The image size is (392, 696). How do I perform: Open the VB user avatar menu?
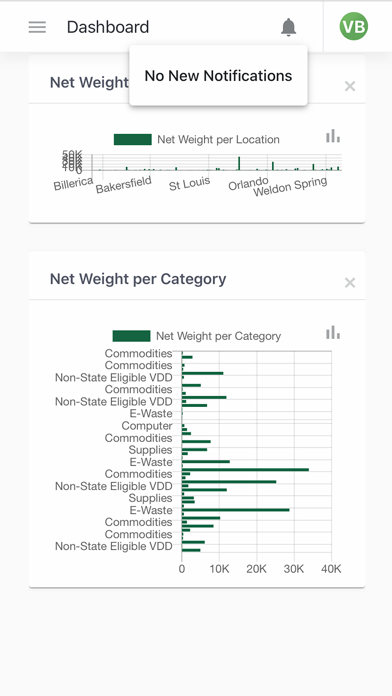[354, 26]
